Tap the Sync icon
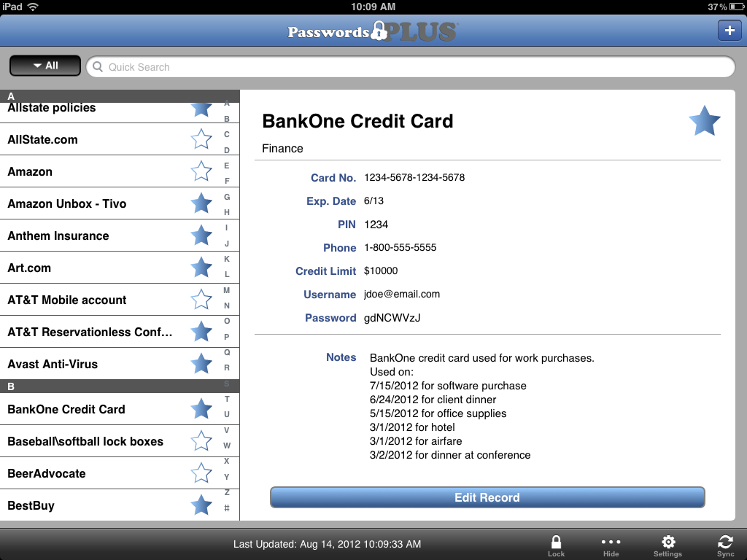 pyautogui.click(x=725, y=544)
